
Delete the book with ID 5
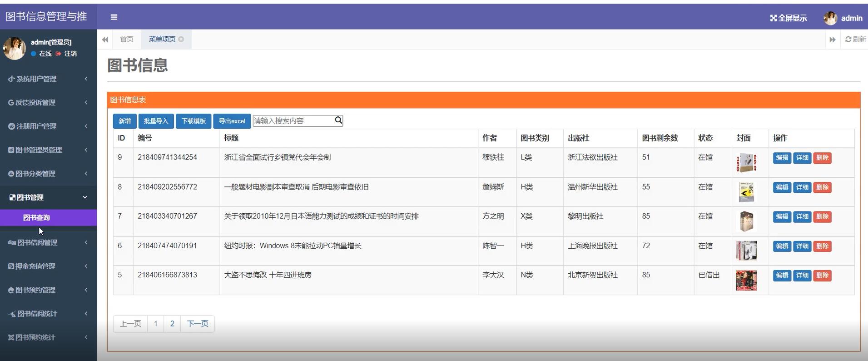(822, 276)
